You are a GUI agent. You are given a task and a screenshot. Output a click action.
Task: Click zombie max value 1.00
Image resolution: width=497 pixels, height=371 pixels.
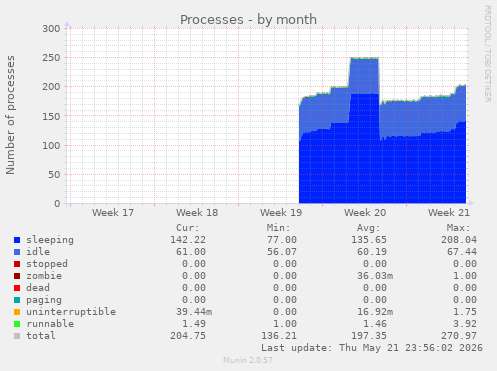pyautogui.click(x=465, y=276)
